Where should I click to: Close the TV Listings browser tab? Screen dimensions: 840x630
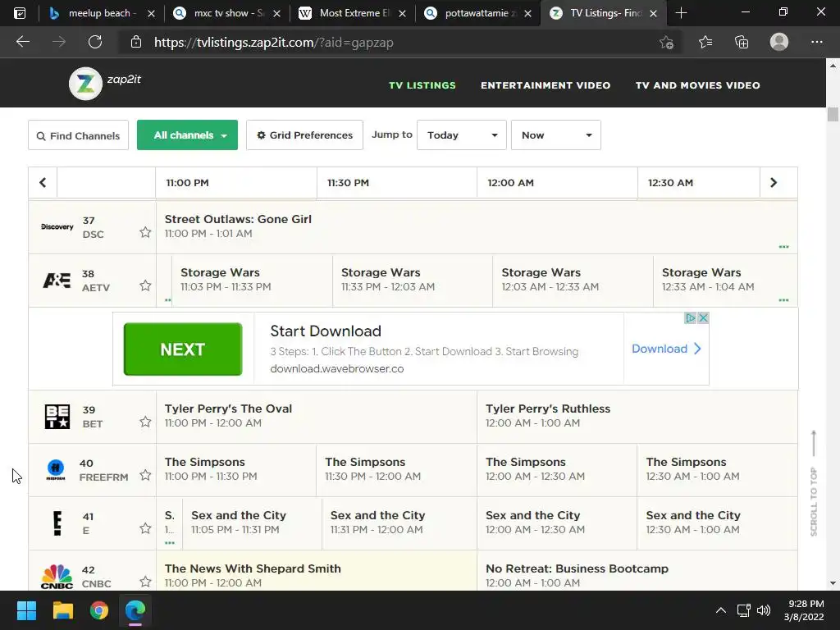(653, 13)
